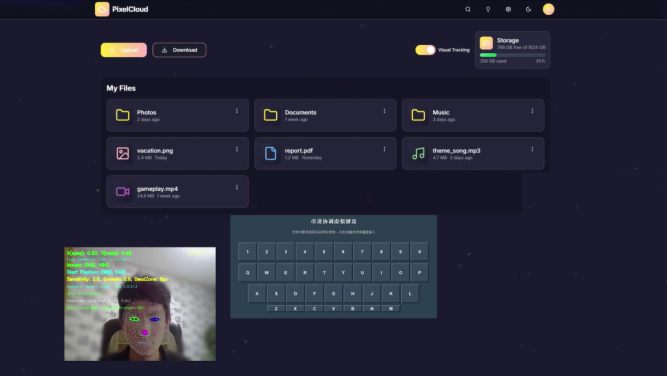This screenshot has width=667, height=376.
Task: Select the theme_song.mp3 file name
Action: point(456,151)
